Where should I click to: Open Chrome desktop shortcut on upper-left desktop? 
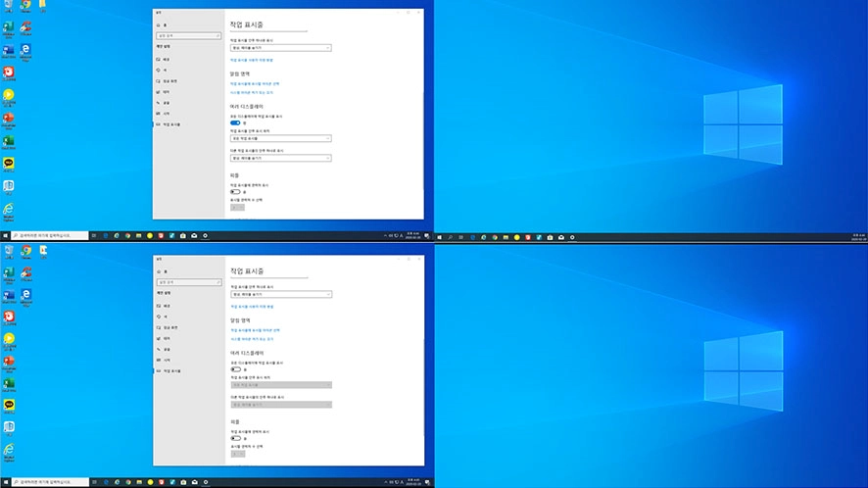(x=25, y=6)
